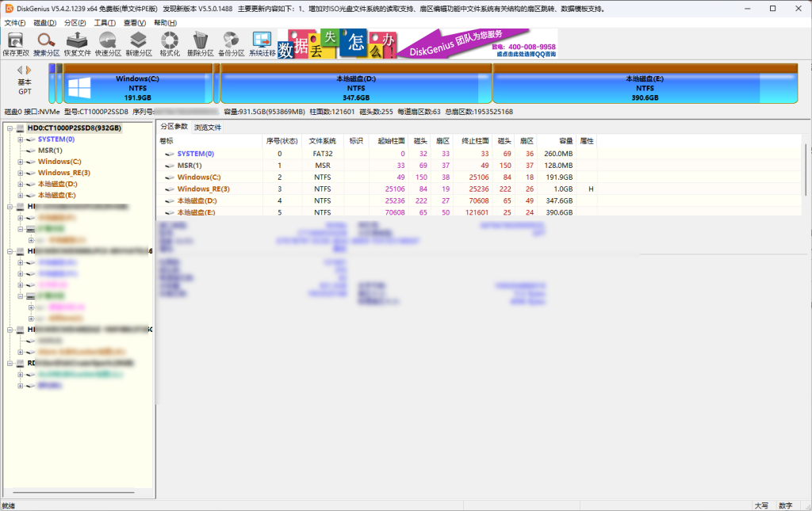812x511 pixels.
Task: Go to next disk with the orange right arrow
Action: [x=29, y=70]
